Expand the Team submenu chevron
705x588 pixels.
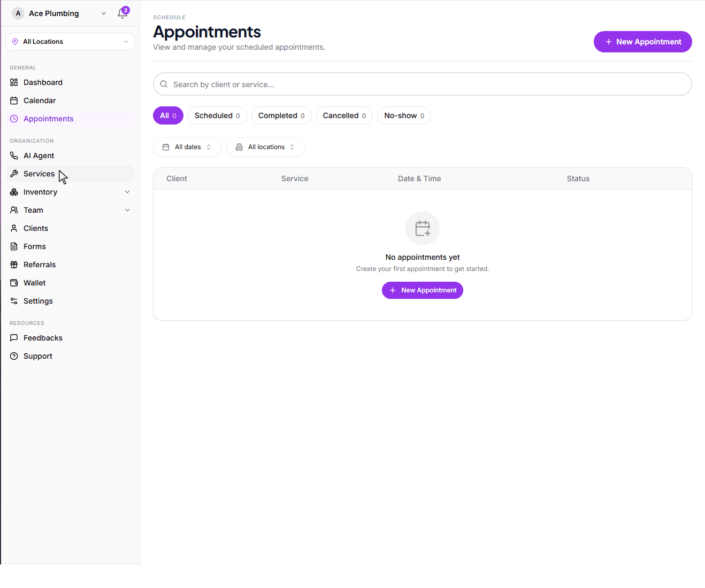click(127, 210)
